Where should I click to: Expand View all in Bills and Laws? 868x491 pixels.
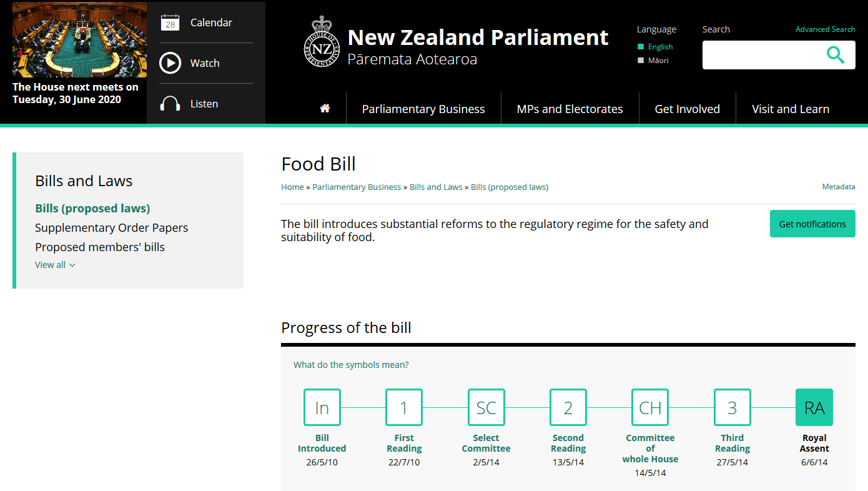point(55,265)
